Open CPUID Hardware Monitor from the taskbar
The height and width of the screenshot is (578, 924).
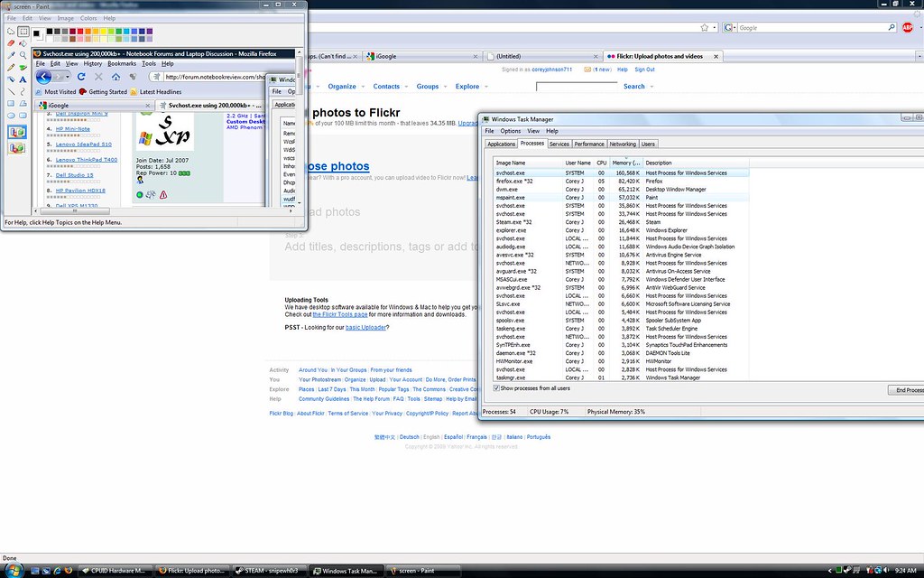[115, 571]
